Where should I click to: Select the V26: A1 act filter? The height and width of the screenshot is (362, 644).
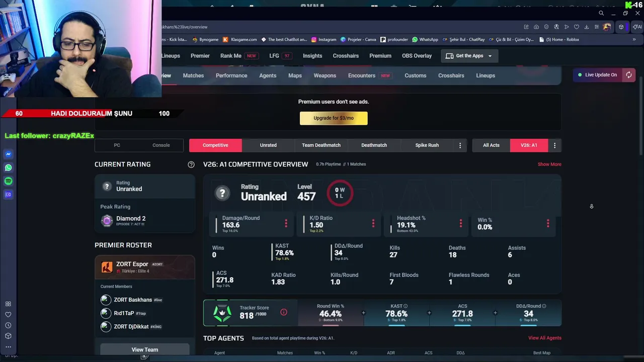tap(529, 145)
